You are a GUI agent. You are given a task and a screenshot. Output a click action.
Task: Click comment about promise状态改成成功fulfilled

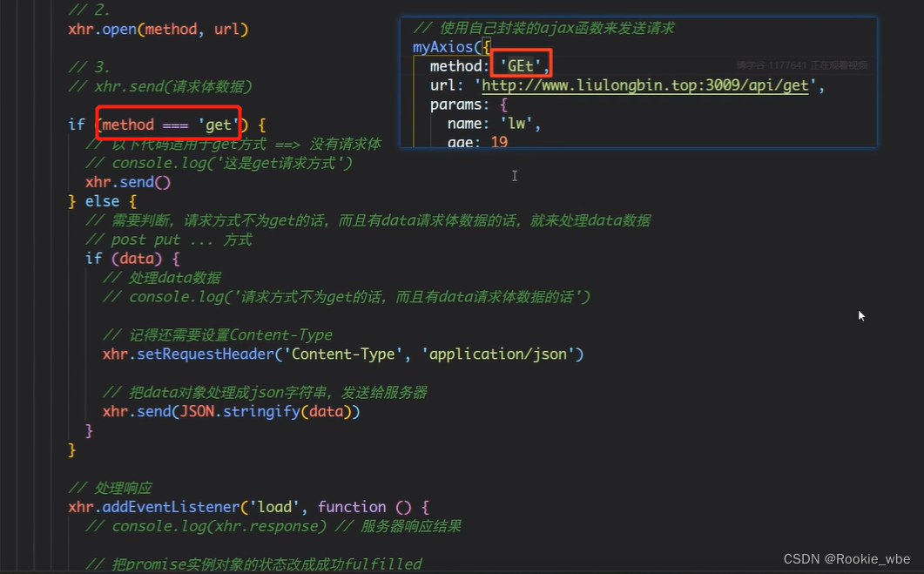pos(253,564)
